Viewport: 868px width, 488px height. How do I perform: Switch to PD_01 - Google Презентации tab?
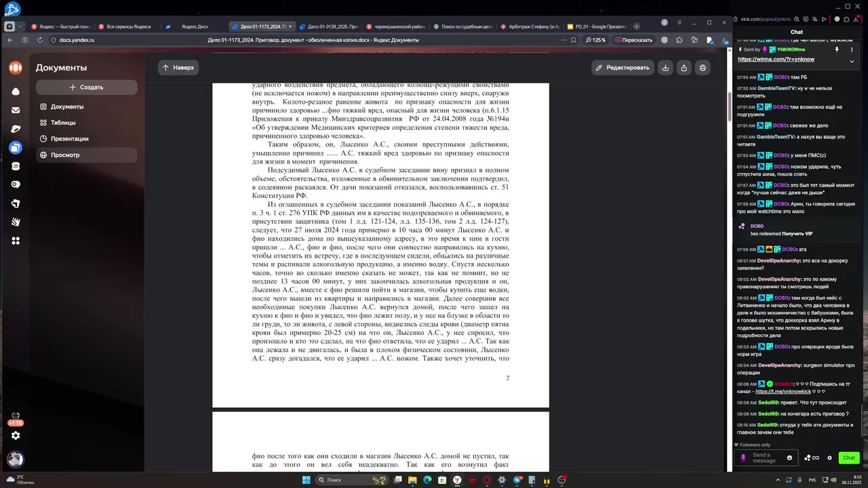pyautogui.click(x=597, y=26)
